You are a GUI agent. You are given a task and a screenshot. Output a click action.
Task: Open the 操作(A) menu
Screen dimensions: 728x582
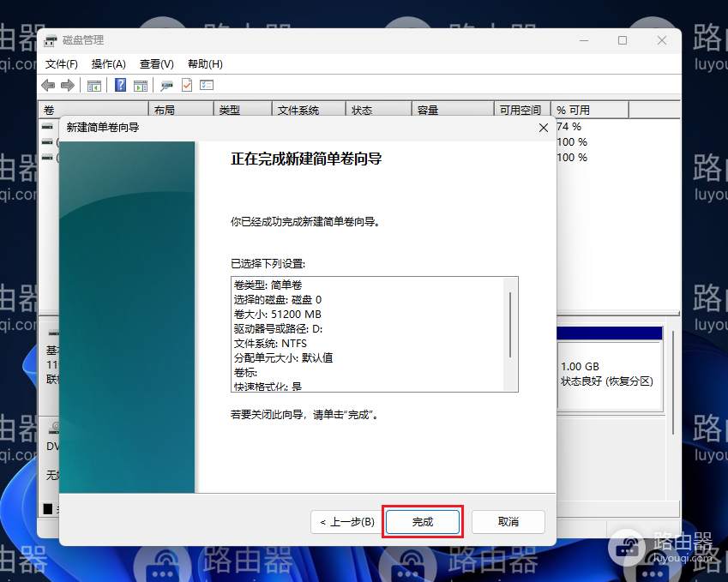tap(109, 64)
